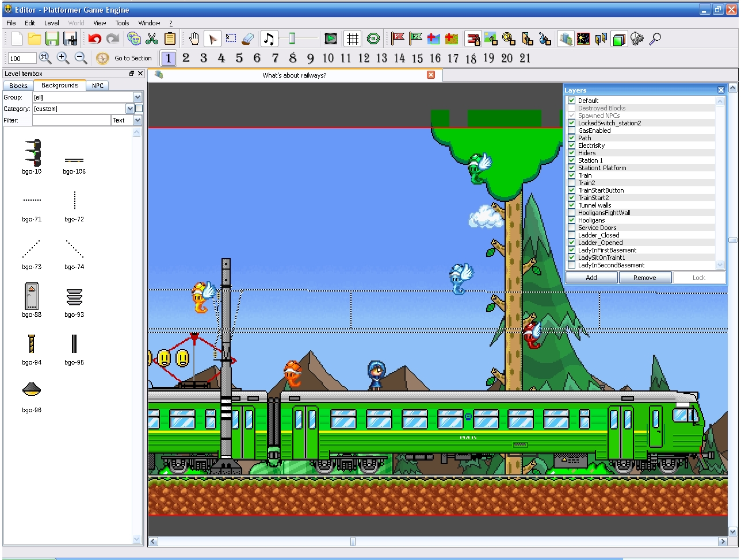Select the bgo-88 background item
Image resolution: width=741 pixels, height=560 pixels.
(x=32, y=300)
